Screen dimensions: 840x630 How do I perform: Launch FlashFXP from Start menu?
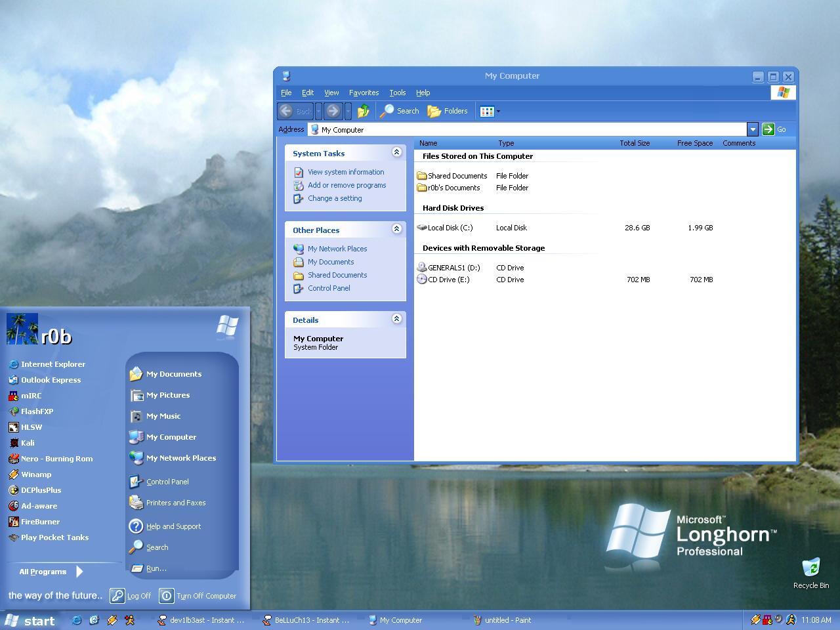click(x=31, y=411)
